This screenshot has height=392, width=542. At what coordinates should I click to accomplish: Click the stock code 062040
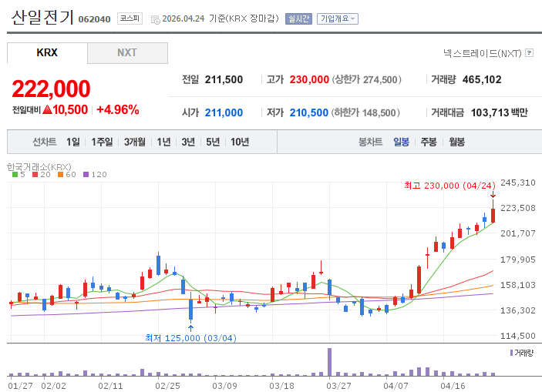[94, 19]
